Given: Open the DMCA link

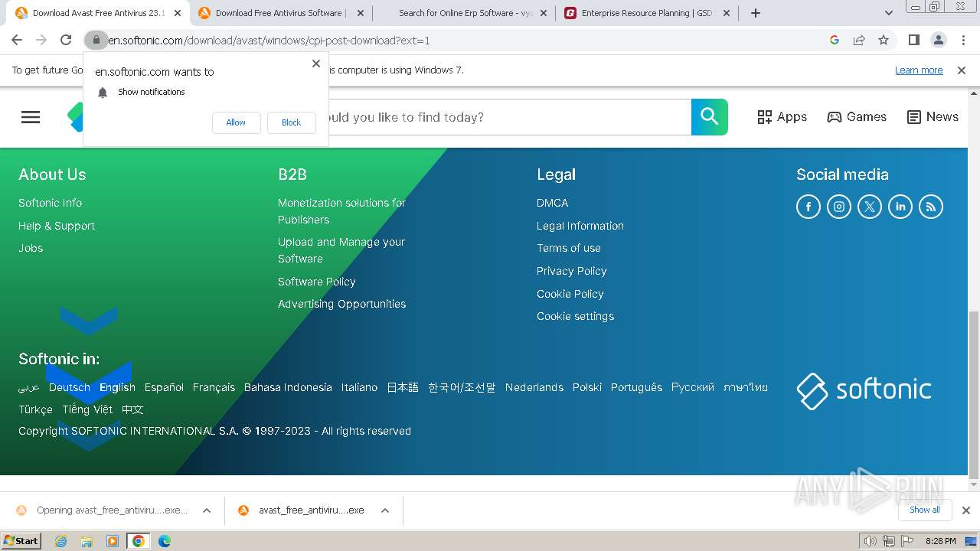Looking at the screenshot, I should pyautogui.click(x=553, y=203).
